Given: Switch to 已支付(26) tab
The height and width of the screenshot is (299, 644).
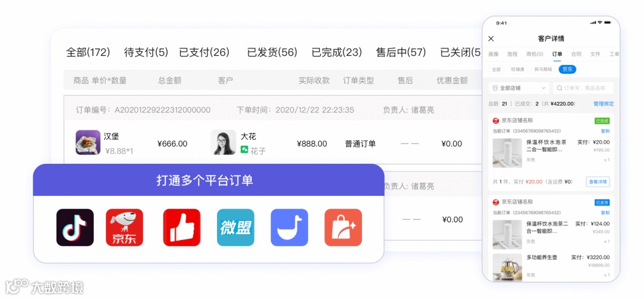Looking at the screenshot, I should [x=204, y=52].
